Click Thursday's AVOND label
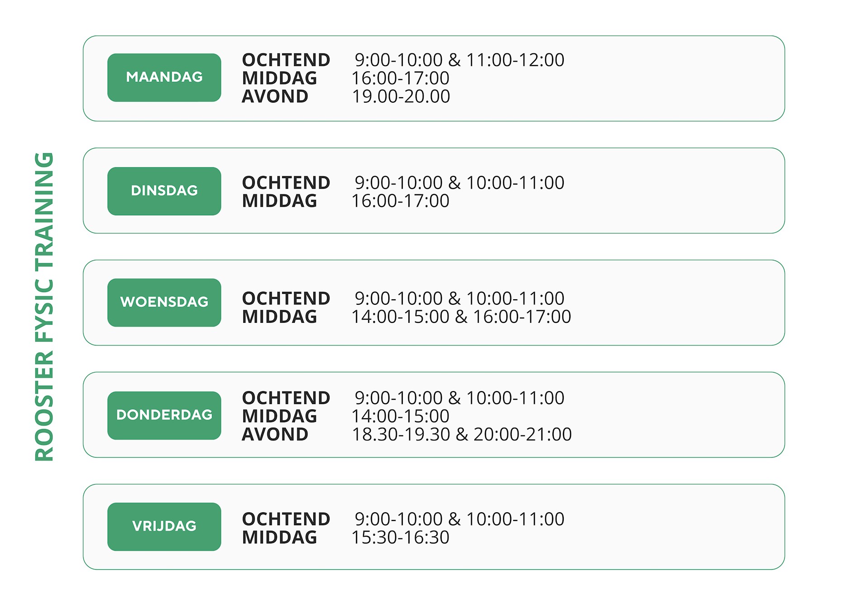 click(x=275, y=434)
